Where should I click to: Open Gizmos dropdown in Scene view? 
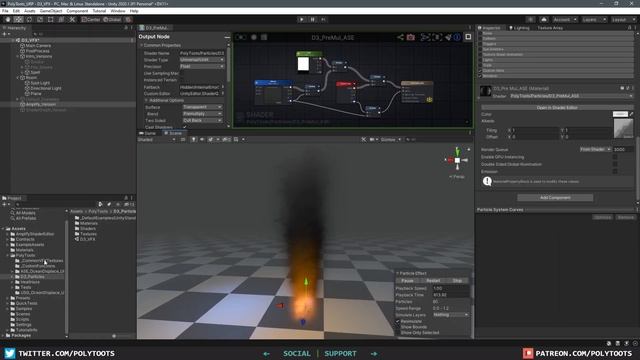coord(391,140)
